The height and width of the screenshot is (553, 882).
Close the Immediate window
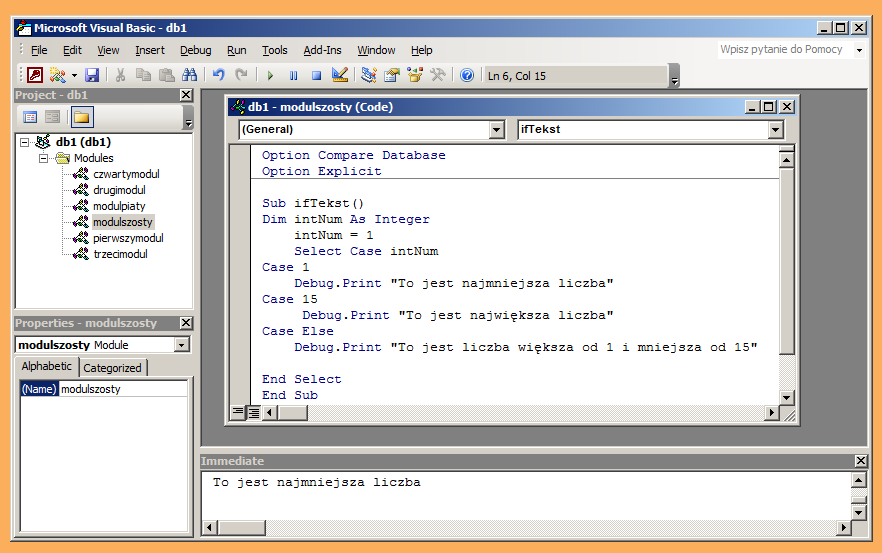pos(861,461)
